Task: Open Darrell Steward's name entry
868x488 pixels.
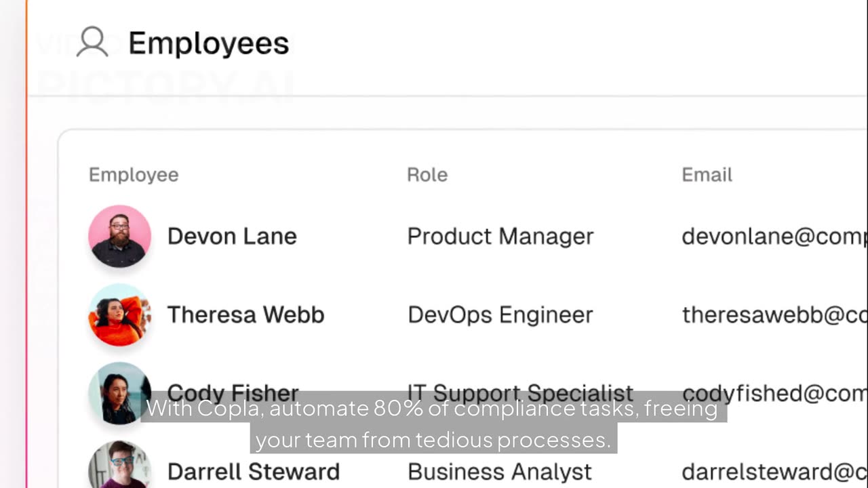Action: [x=253, y=472]
